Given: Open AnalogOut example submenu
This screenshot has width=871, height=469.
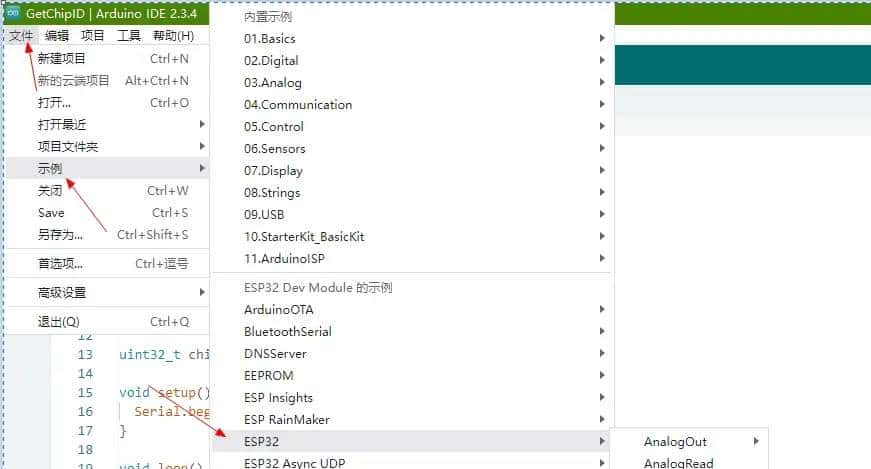Looking at the screenshot, I should point(689,442).
